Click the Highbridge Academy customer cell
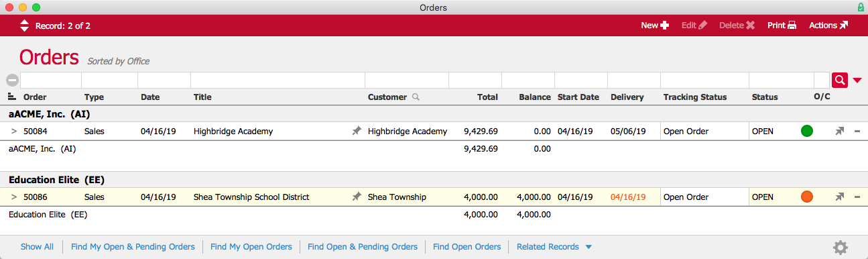Screen dimensions: 868x259 408,132
